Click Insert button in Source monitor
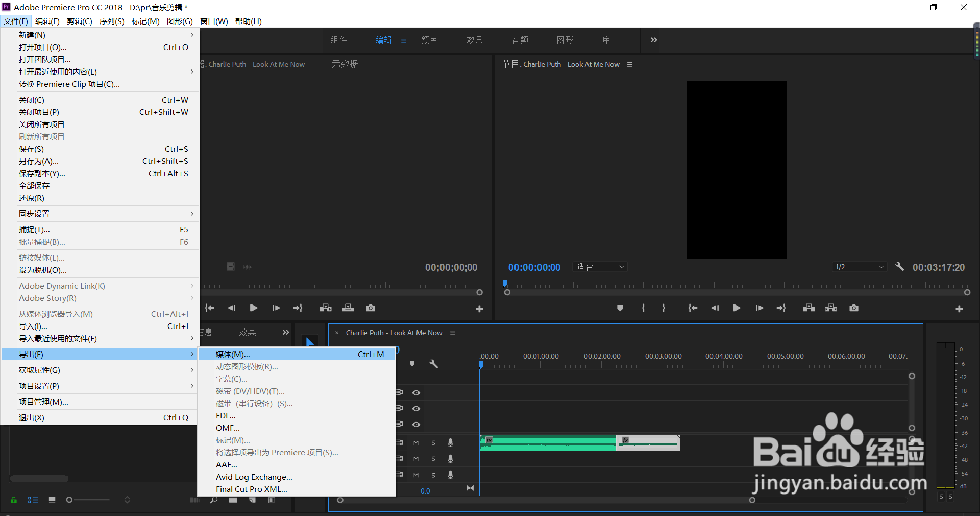 pyautogui.click(x=326, y=308)
